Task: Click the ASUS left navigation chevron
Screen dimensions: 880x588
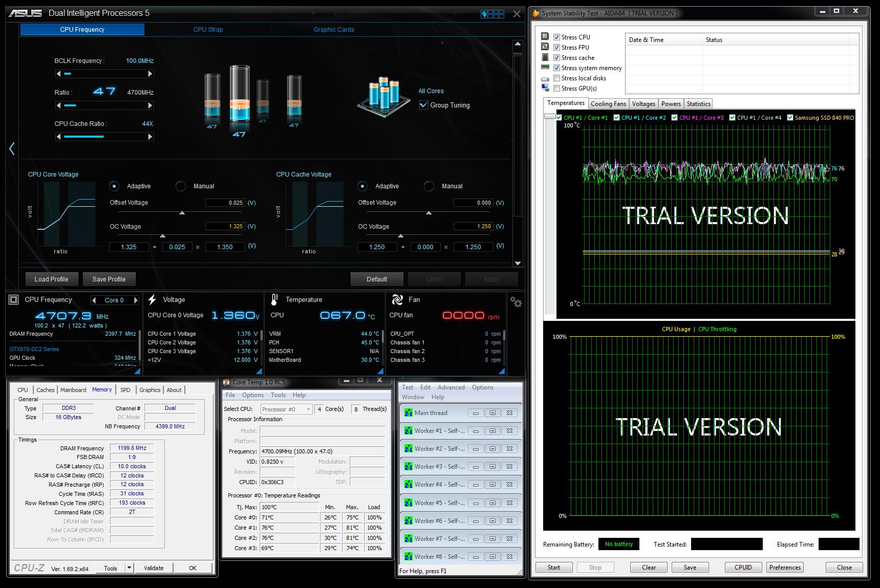Action: click(12, 148)
